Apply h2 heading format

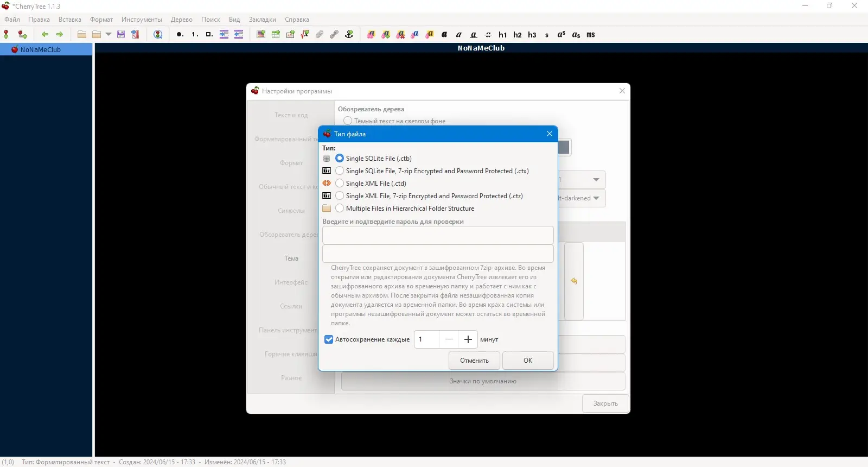point(518,34)
